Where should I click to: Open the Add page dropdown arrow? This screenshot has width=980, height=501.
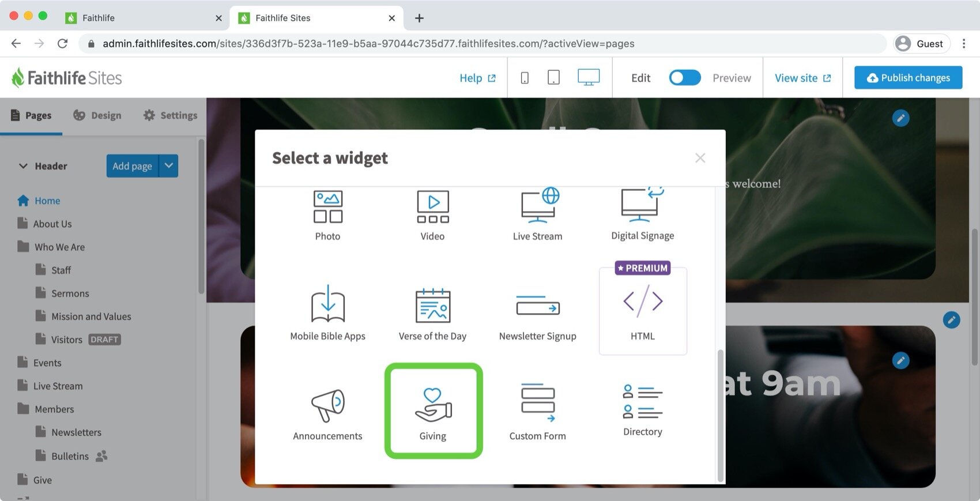click(x=168, y=166)
